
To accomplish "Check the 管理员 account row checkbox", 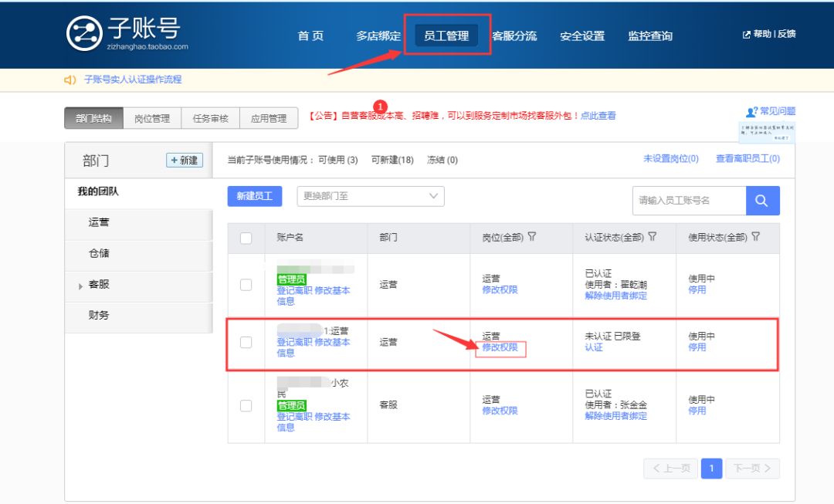I will coord(246,285).
